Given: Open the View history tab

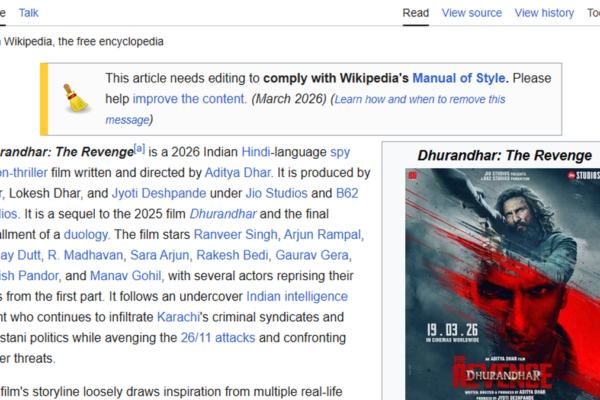Looking at the screenshot, I should point(544,13).
